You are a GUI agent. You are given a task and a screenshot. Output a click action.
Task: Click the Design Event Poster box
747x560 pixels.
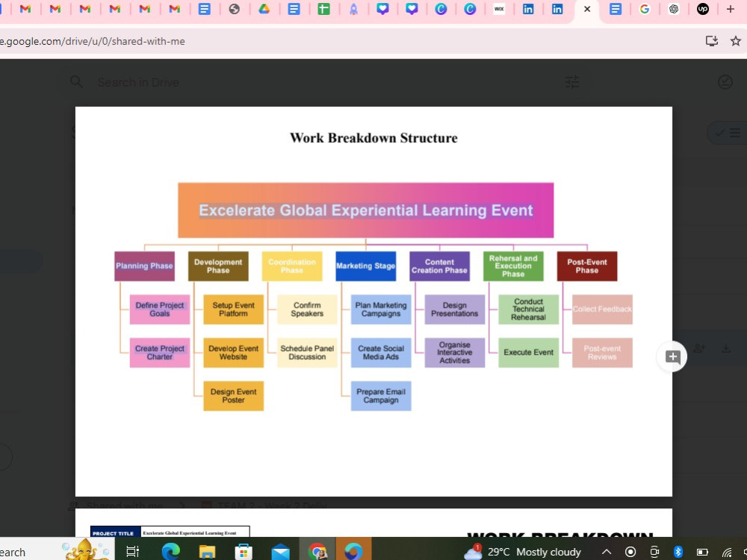tap(233, 396)
